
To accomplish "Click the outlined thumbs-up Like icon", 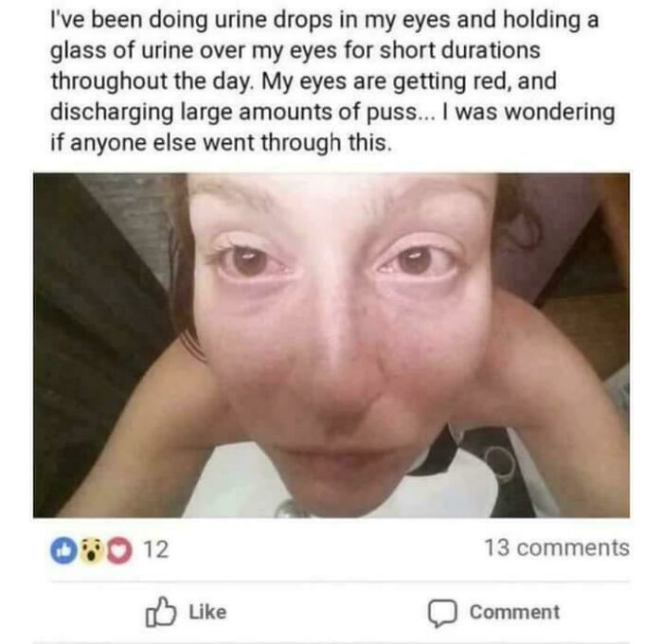I will [x=161, y=612].
